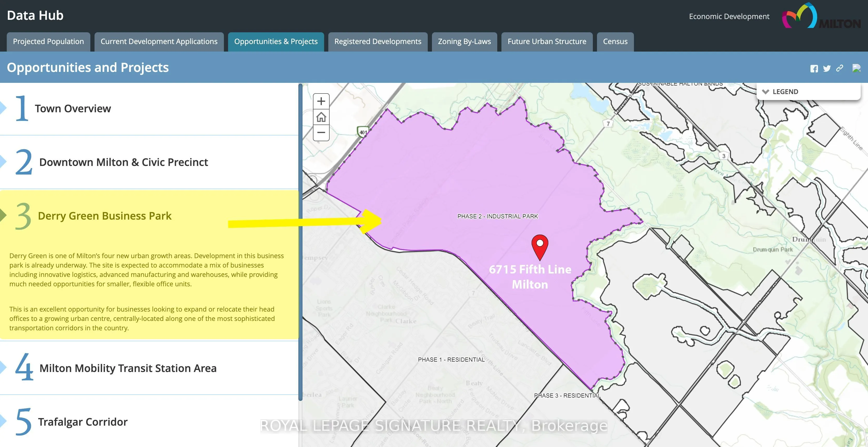Viewport: 868px width, 447px height.
Task: Select Current Development Applications tab
Action: point(159,41)
